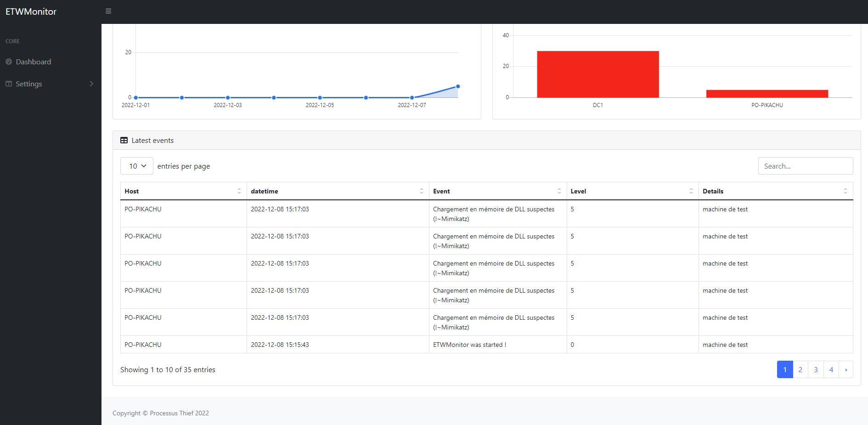Click the CORE sidebar heading

pyautogui.click(x=12, y=41)
